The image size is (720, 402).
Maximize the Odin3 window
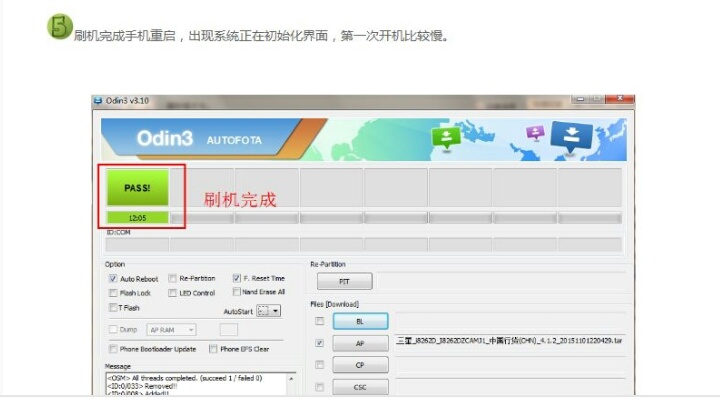[x=597, y=99]
